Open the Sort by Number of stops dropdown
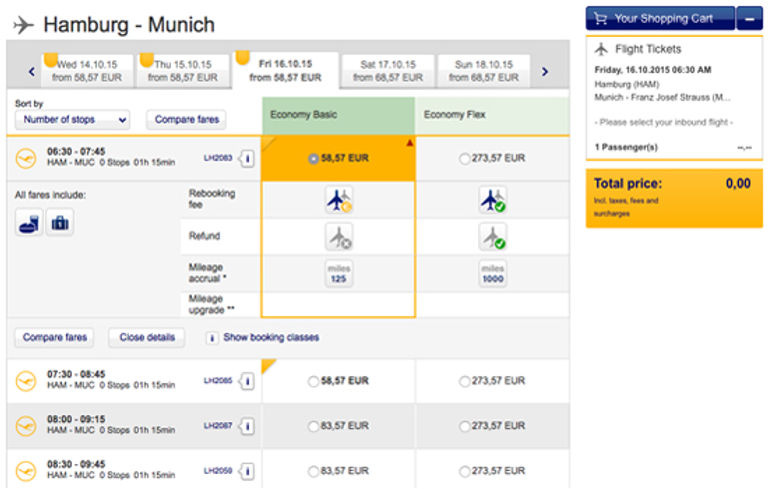768x489 pixels. 72,120
